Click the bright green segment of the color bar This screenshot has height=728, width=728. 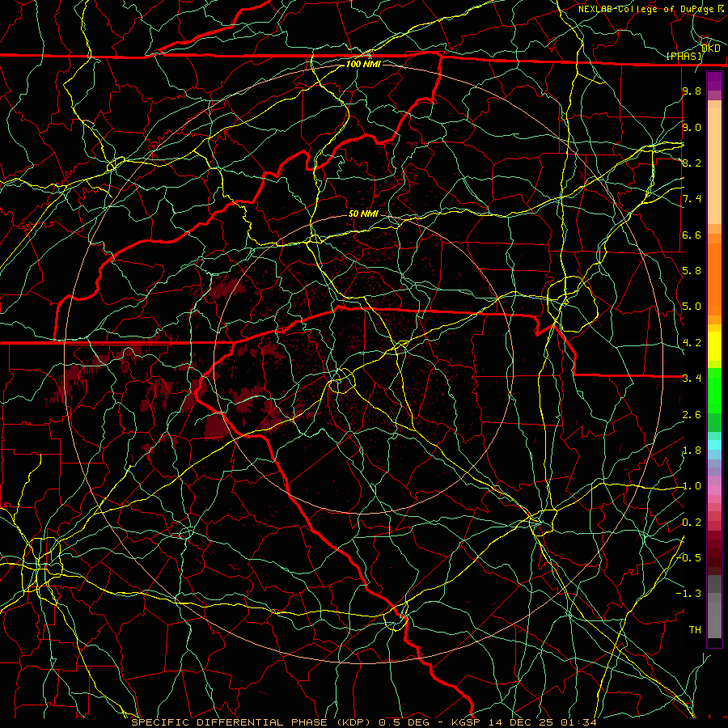(x=714, y=389)
